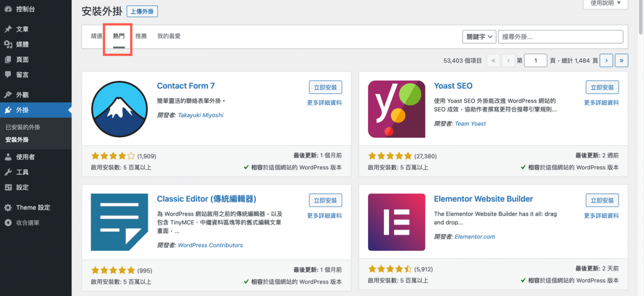Screen dimensions: 644x296
Task: Click the 頁面 pages icon
Action: 8,60
